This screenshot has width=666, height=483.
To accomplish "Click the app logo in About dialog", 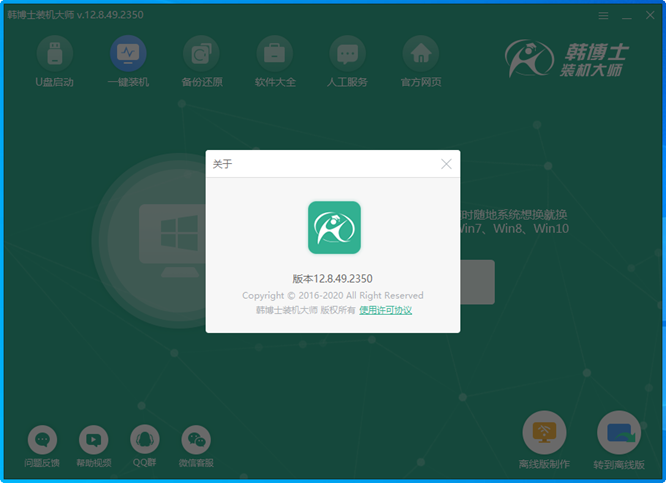I will pyautogui.click(x=334, y=227).
